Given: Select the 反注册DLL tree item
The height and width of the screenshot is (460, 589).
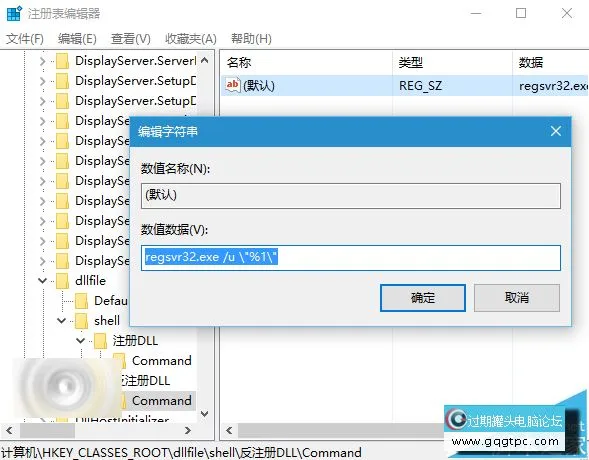Looking at the screenshot, I should (146, 380).
